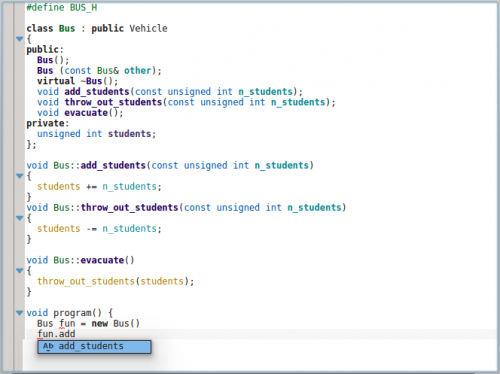Click 'void program() {' line

70,313
